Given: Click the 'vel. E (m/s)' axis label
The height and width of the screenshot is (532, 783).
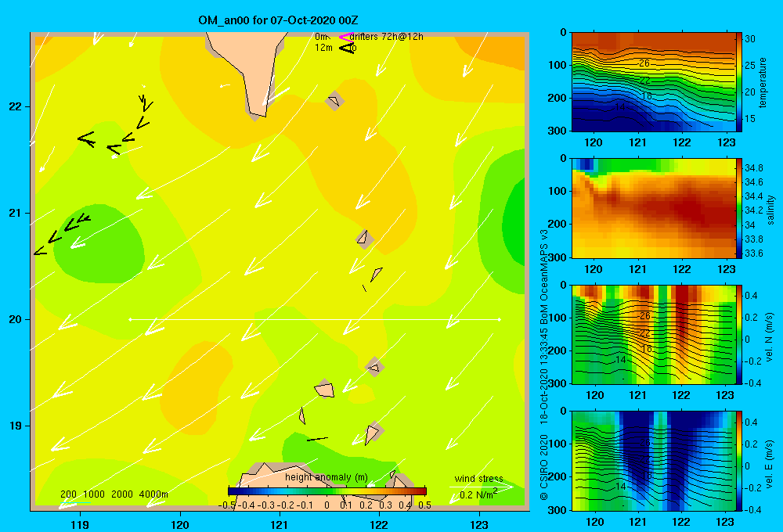Looking at the screenshot, I should pos(769,464).
